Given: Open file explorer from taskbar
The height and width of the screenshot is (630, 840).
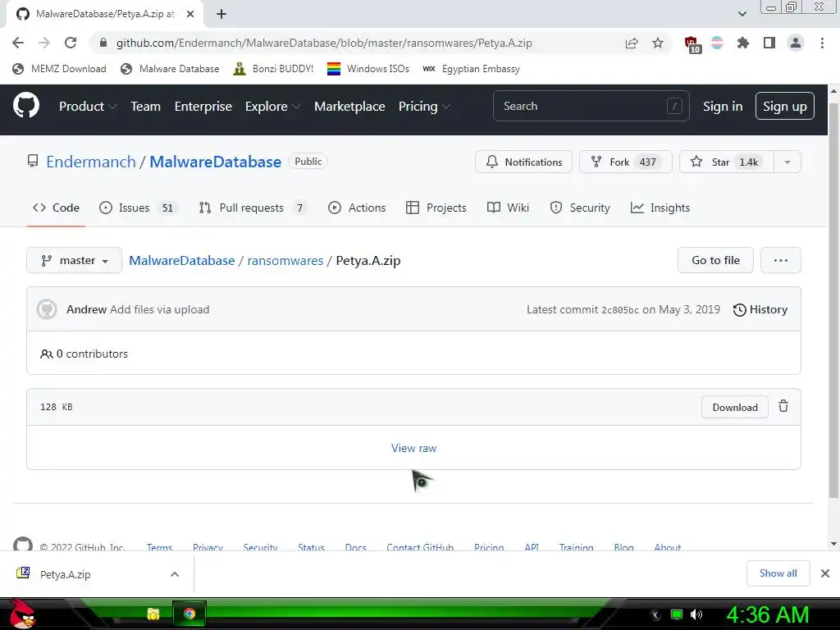Looking at the screenshot, I should [x=153, y=614].
